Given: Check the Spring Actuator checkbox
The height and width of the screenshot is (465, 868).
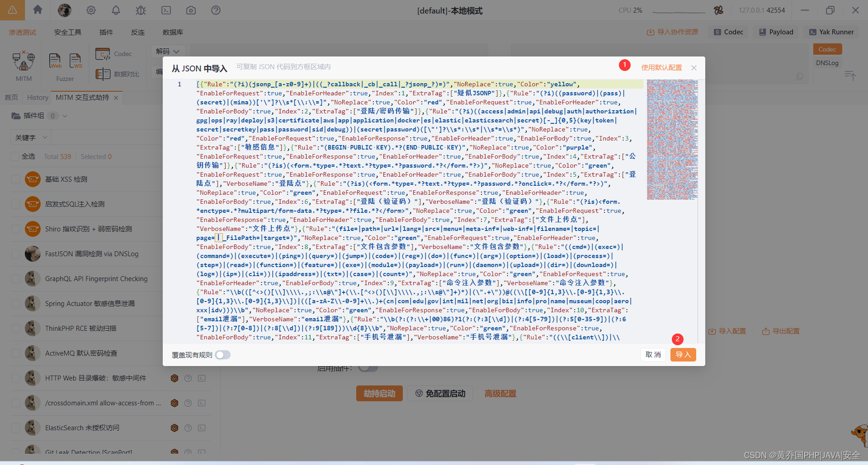Looking at the screenshot, I should click(15, 304).
